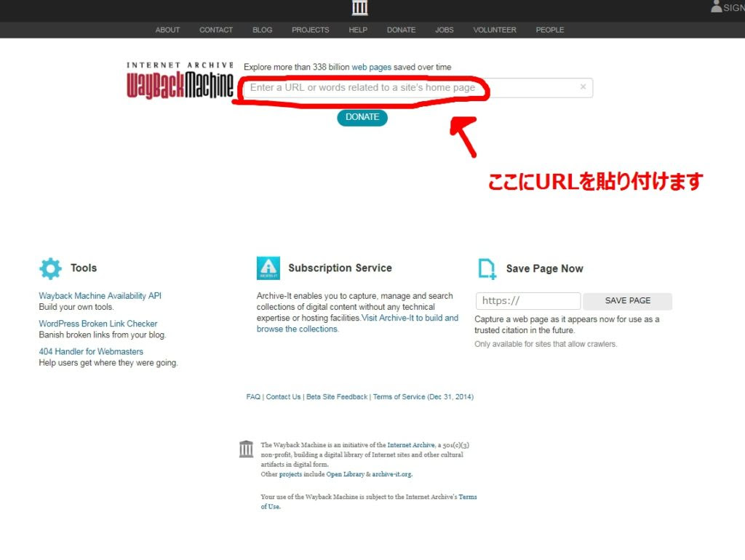The height and width of the screenshot is (560, 745).
Task: Open WordPress Broken Link Checker link
Action: (98, 324)
